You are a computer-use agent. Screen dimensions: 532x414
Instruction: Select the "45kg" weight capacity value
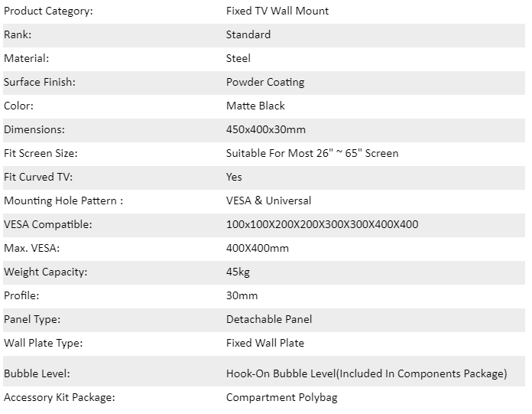(x=238, y=272)
